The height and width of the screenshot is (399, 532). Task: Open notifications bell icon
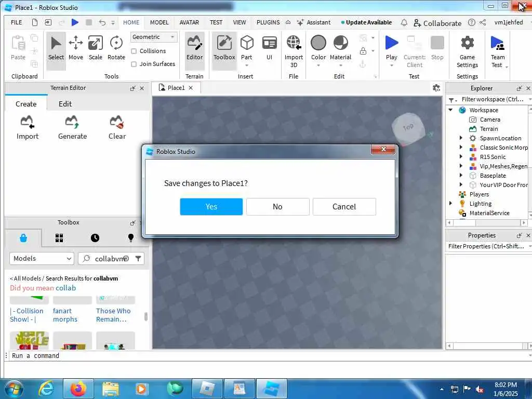click(x=404, y=23)
